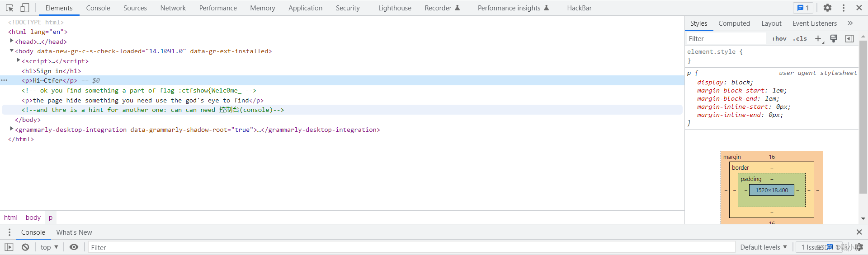Open the Sources tab
Viewport: 868px width, 255px height.
coord(135,8)
